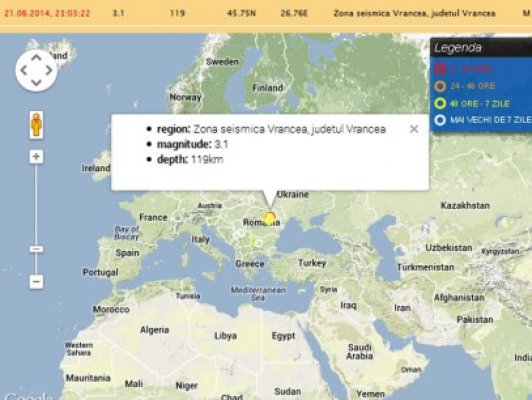Click the zoom slider handle
The width and height of the screenshot is (532, 400).
36,249
